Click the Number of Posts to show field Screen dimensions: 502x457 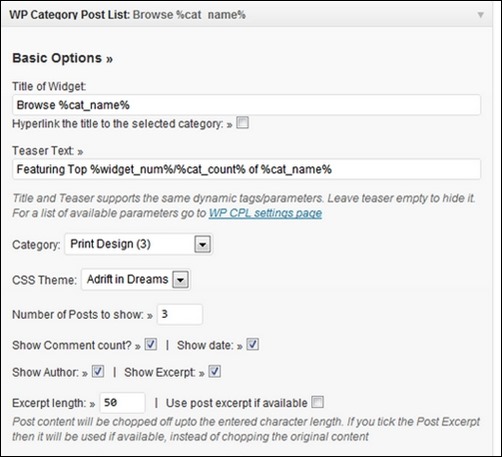coord(180,314)
